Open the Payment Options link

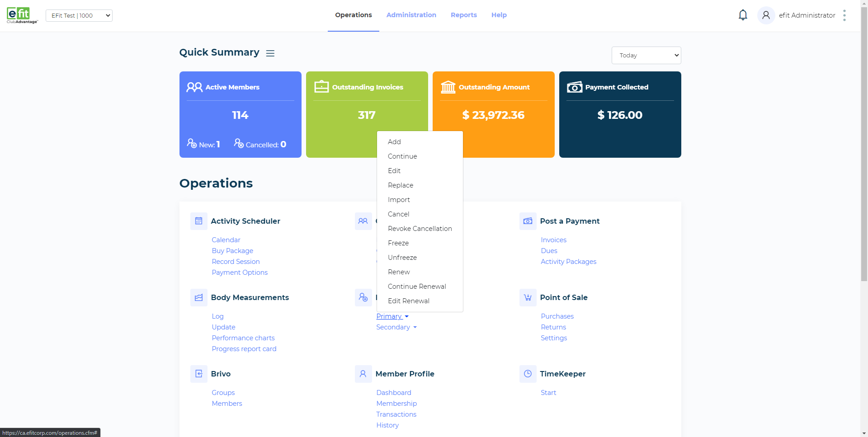240,273
